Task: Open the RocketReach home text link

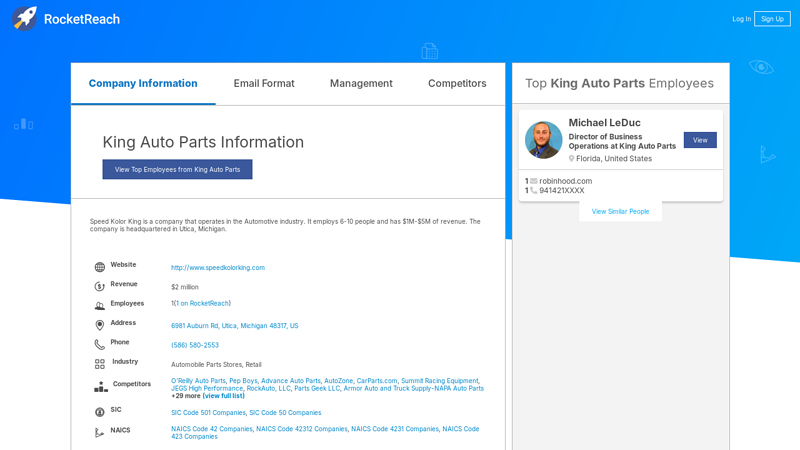Action: [x=82, y=19]
